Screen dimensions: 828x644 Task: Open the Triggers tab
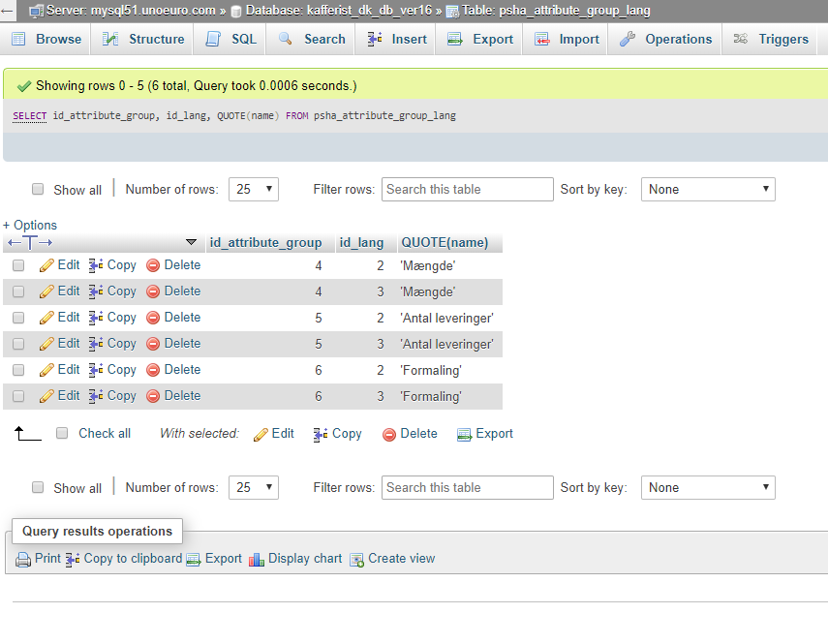(771, 39)
